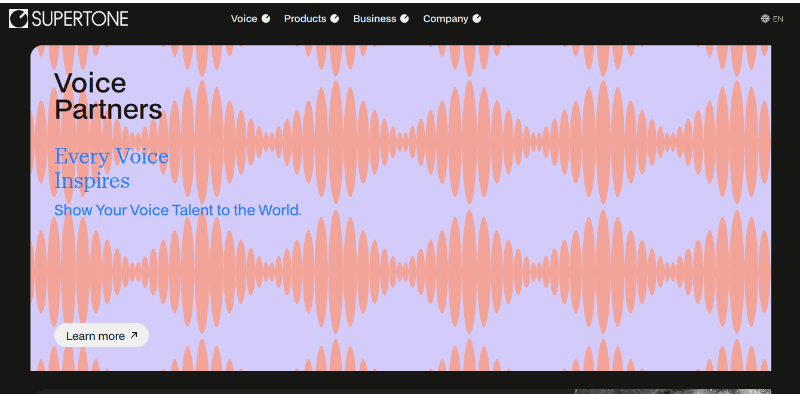800x394 pixels.
Task: Open the Company navigation item
Action: (x=445, y=19)
